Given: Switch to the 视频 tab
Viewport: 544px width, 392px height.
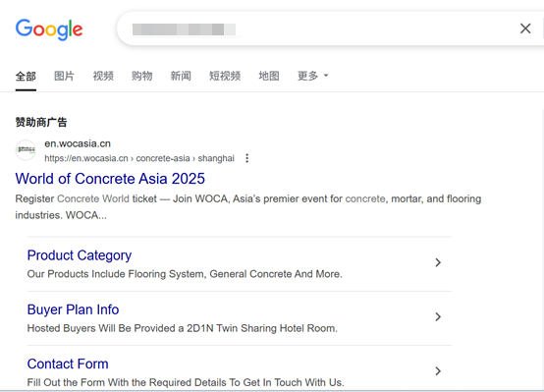Looking at the screenshot, I should (103, 76).
